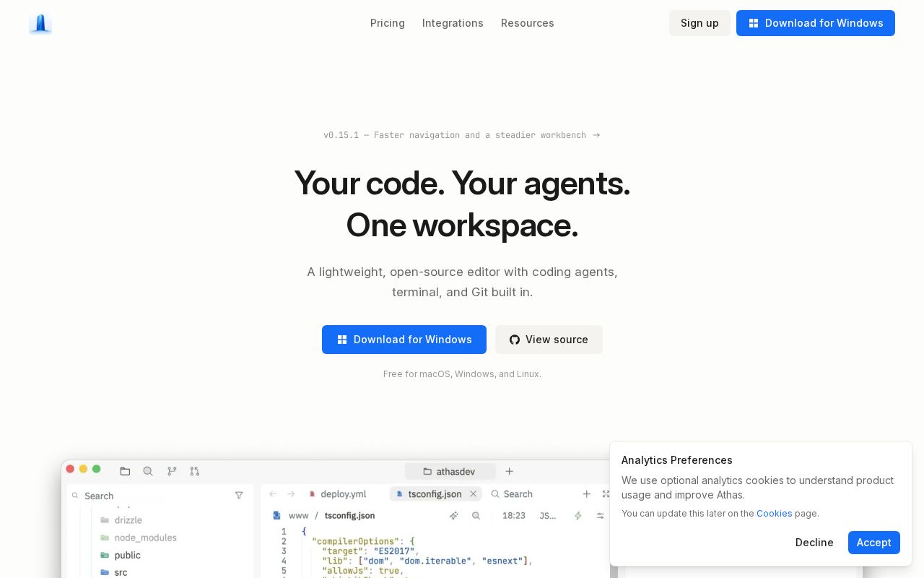Open the Git branch icon in preview titlebar
This screenshot has height=578, width=924.
tap(172, 471)
